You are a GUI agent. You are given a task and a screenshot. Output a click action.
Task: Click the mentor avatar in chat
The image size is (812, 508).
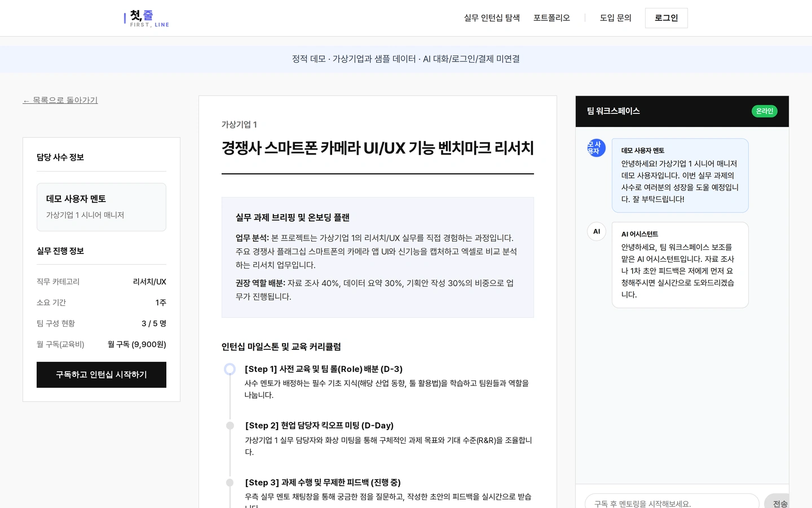pyautogui.click(x=596, y=148)
